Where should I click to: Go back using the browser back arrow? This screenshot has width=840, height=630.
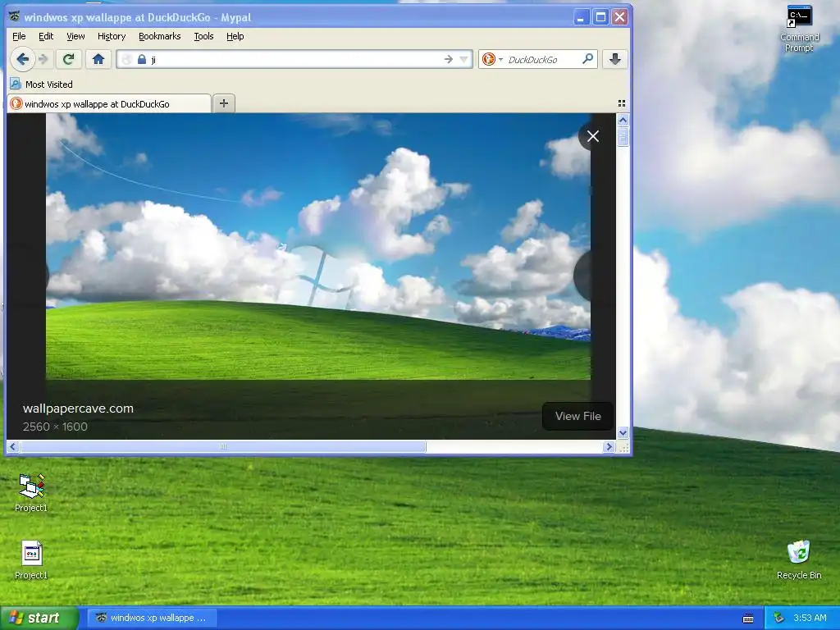22,59
